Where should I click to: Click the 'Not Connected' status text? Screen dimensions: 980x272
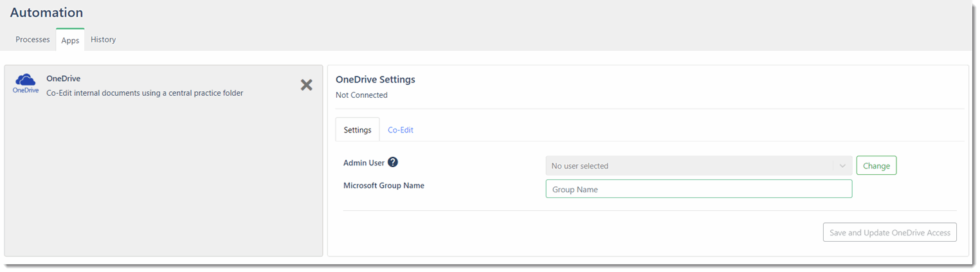[x=361, y=95]
